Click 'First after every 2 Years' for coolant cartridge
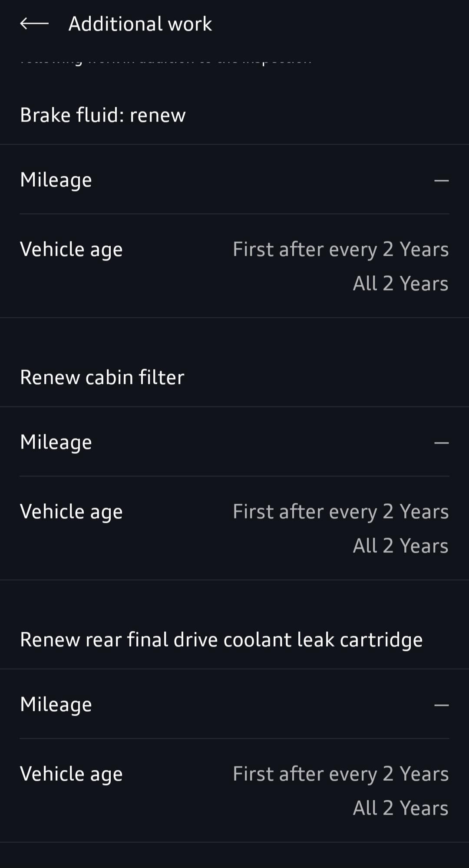The height and width of the screenshot is (868, 469). [x=341, y=774]
